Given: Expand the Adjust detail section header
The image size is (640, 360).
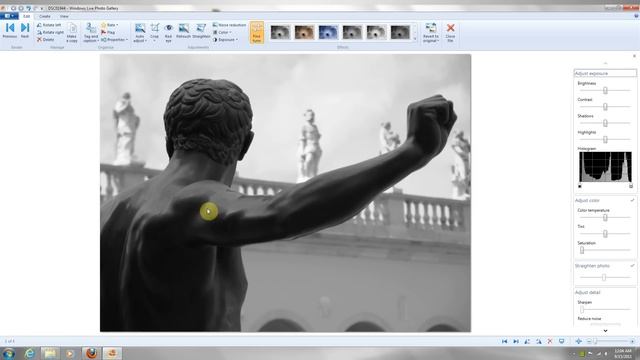Looking at the screenshot, I should (x=605, y=292).
